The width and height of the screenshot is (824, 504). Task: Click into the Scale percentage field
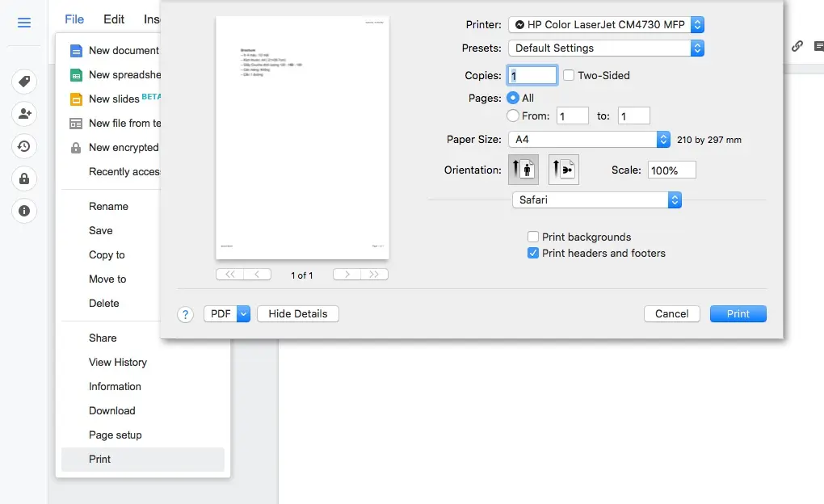click(x=671, y=170)
